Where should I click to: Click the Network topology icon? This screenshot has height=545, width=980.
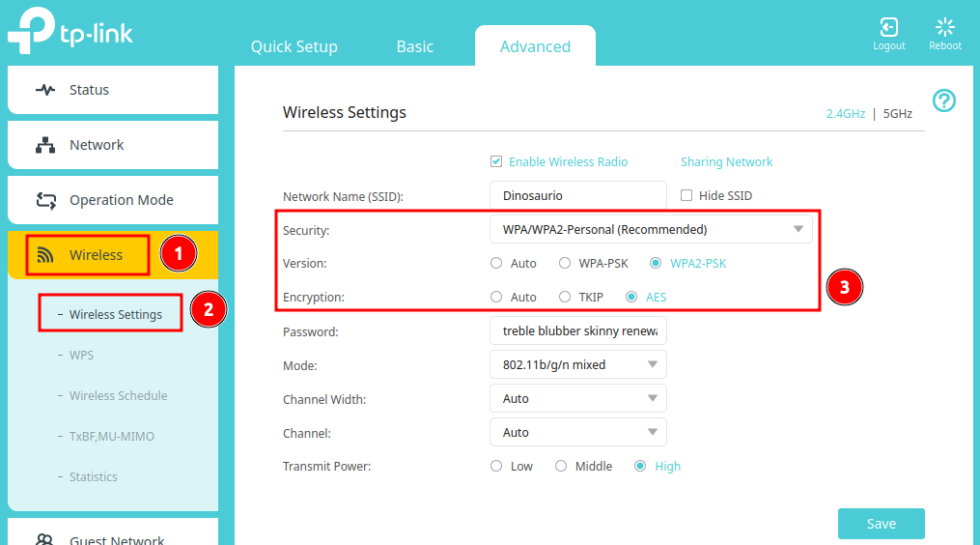45,145
